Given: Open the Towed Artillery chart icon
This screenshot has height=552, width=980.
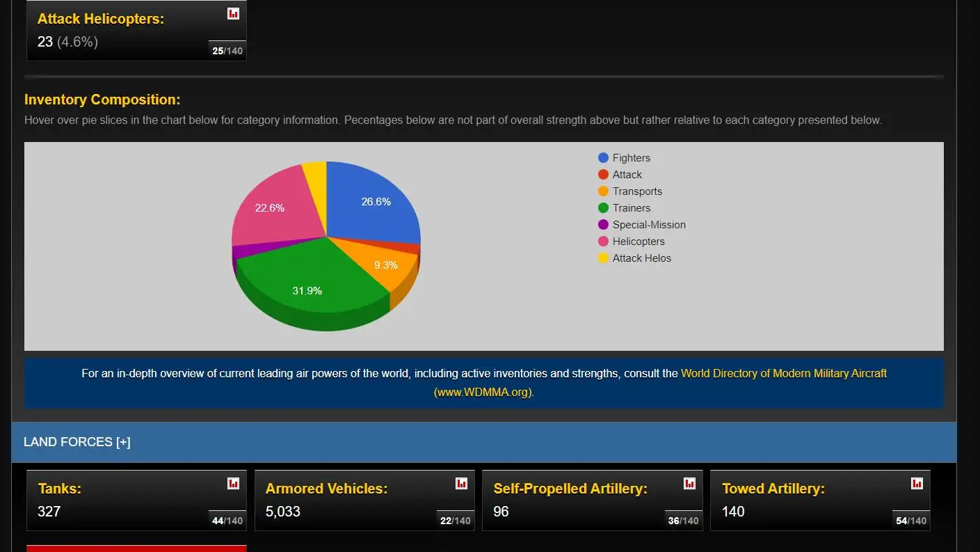Looking at the screenshot, I should coord(917,483).
